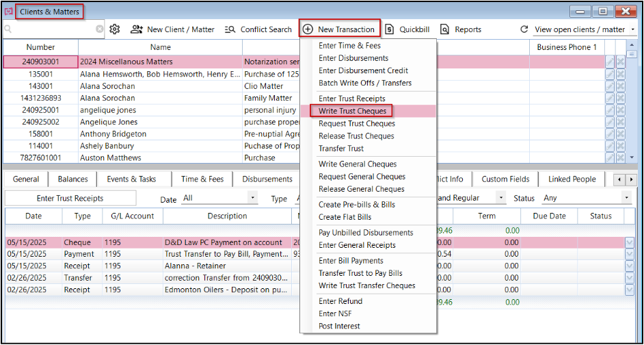Launch Conflict Search tool

click(258, 29)
